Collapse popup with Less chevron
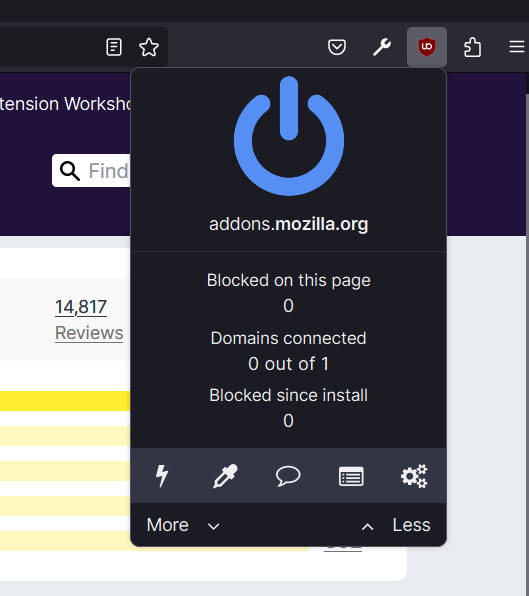The image size is (529, 596). point(396,525)
